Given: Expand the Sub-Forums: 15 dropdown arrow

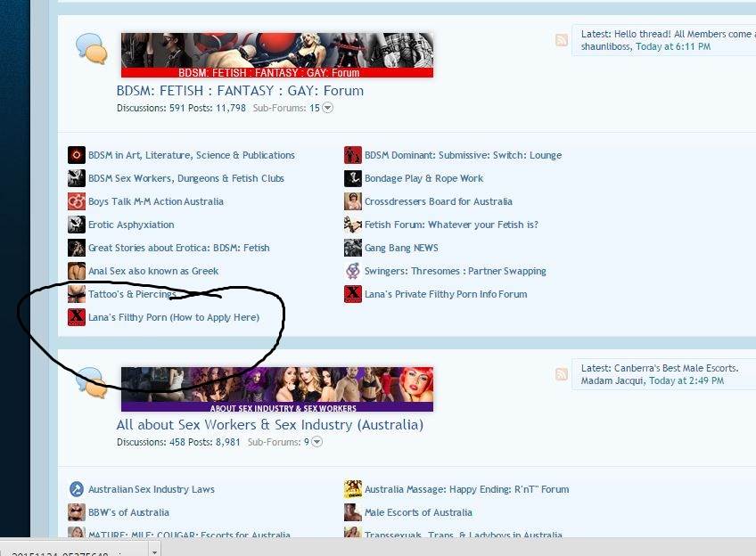Looking at the screenshot, I should (327, 108).
